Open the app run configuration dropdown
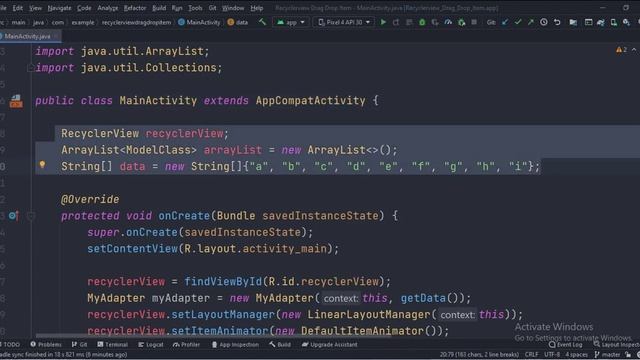The image size is (640, 360). tap(291, 22)
